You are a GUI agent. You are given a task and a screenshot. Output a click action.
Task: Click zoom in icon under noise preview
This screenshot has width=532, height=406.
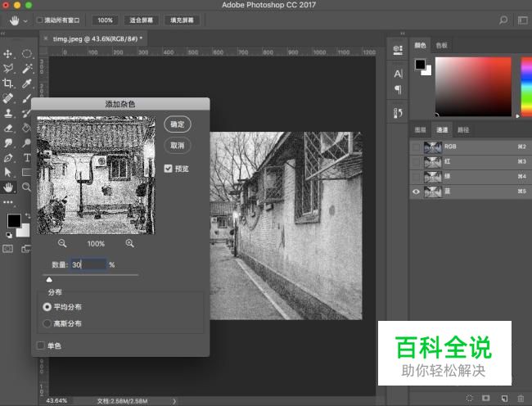point(129,243)
